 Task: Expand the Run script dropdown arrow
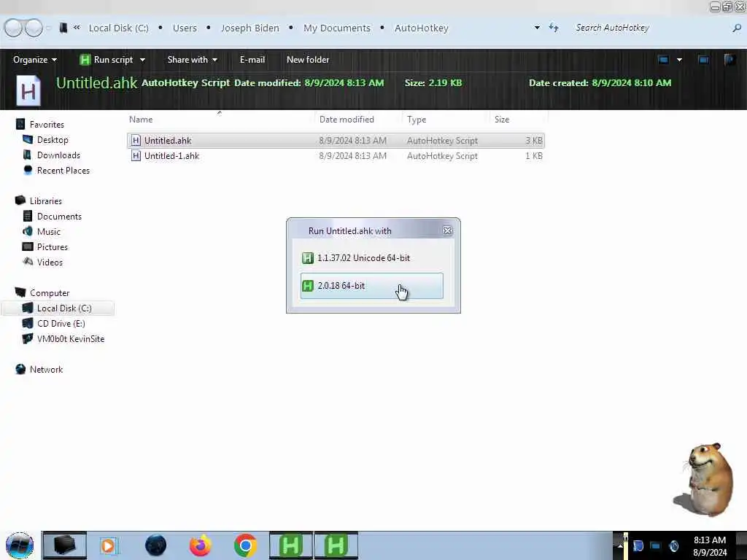click(x=142, y=60)
